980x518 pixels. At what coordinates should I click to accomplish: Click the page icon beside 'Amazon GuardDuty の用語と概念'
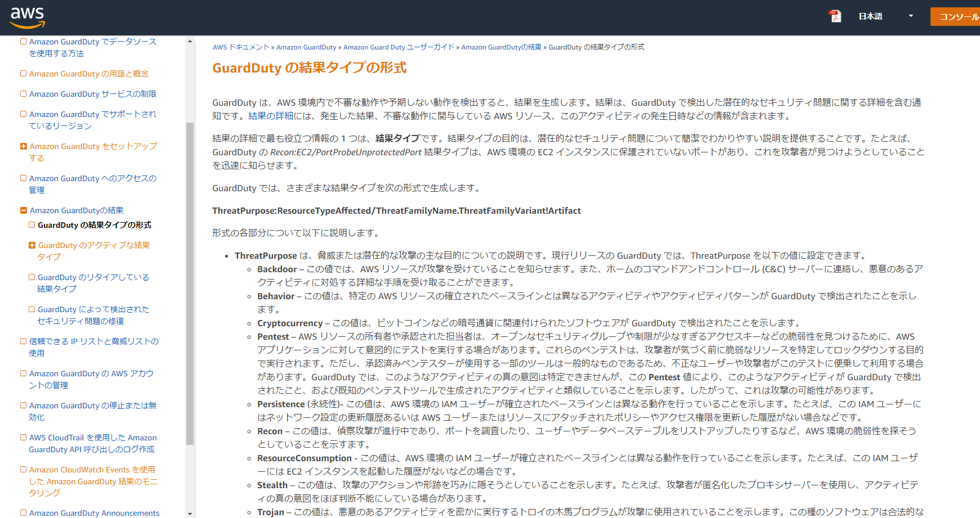[24, 74]
